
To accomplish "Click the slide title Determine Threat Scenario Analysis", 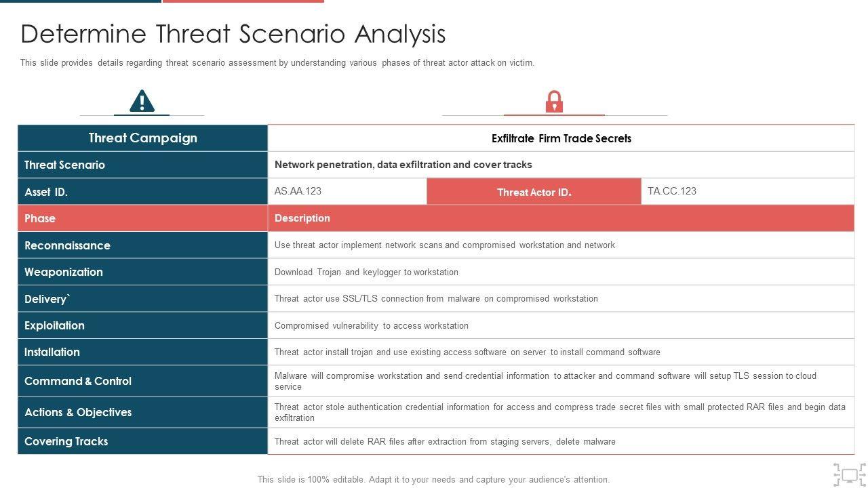I will tap(233, 34).
